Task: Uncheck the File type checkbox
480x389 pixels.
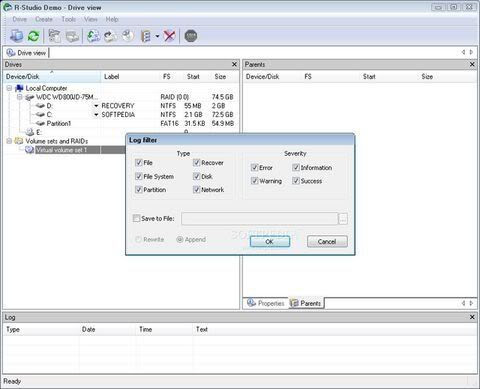Action: point(139,163)
